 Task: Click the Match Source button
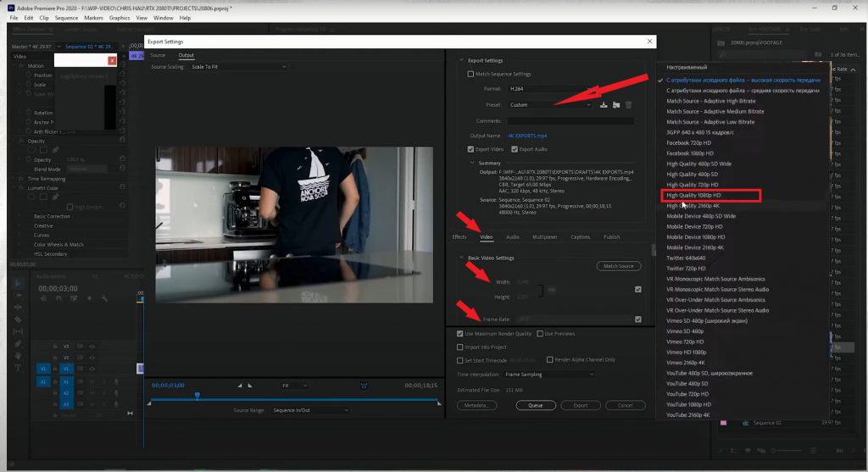pos(618,266)
